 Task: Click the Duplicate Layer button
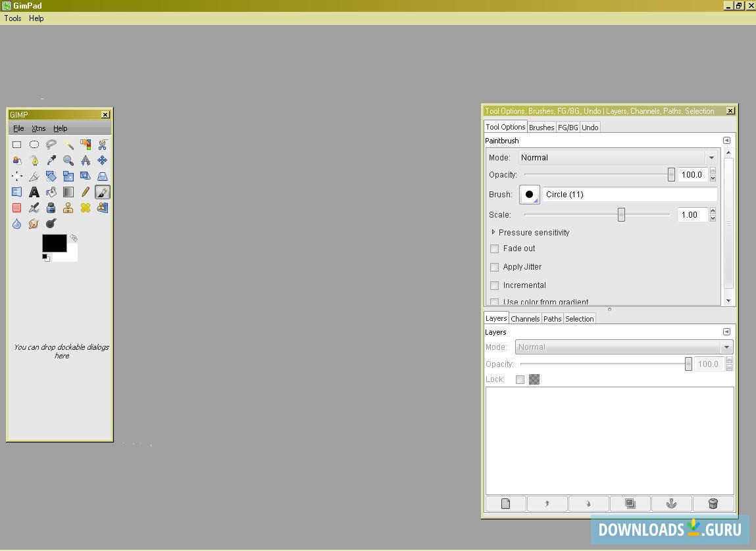tap(630, 504)
